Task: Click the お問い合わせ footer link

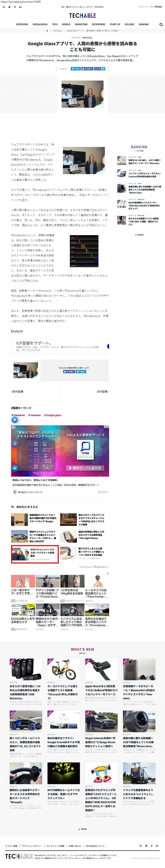Action: coord(75,846)
